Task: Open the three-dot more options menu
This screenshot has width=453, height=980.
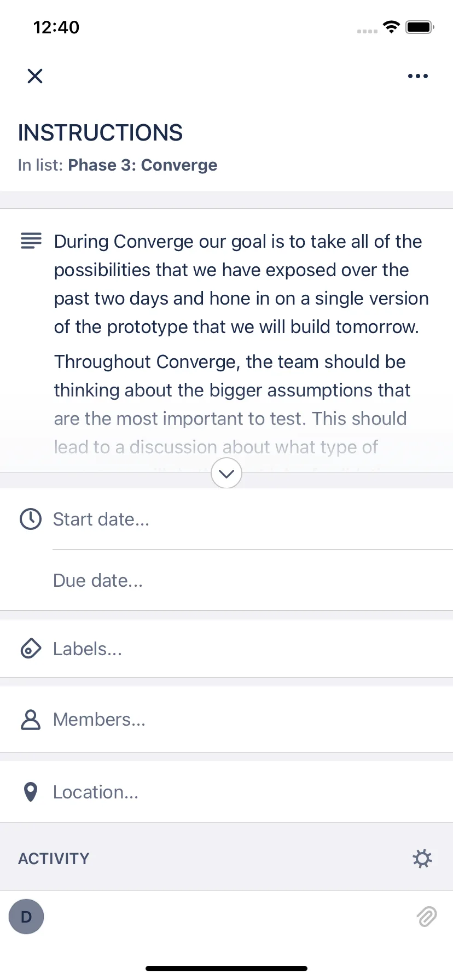Action: pos(418,76)
